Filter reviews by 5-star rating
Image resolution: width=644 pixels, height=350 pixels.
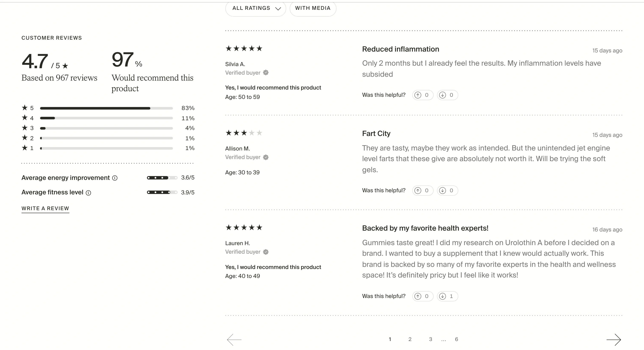(x=106, y=108)
